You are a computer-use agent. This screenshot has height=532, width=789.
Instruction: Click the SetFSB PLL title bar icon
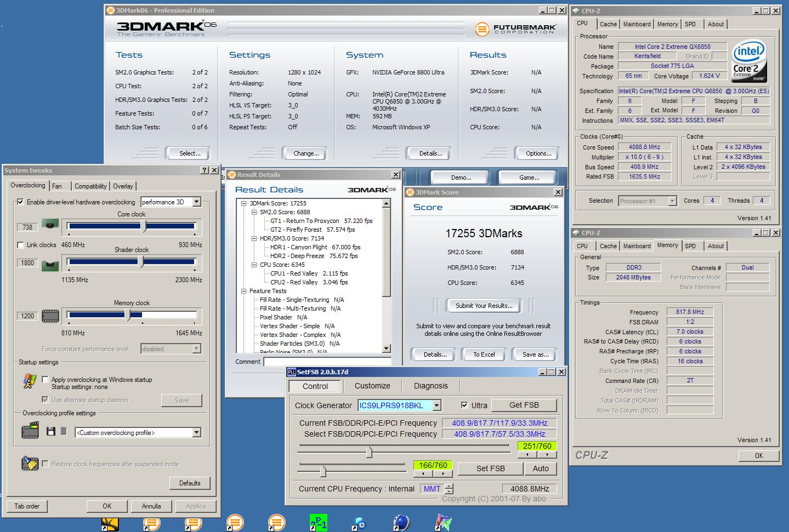coord(292,371)
